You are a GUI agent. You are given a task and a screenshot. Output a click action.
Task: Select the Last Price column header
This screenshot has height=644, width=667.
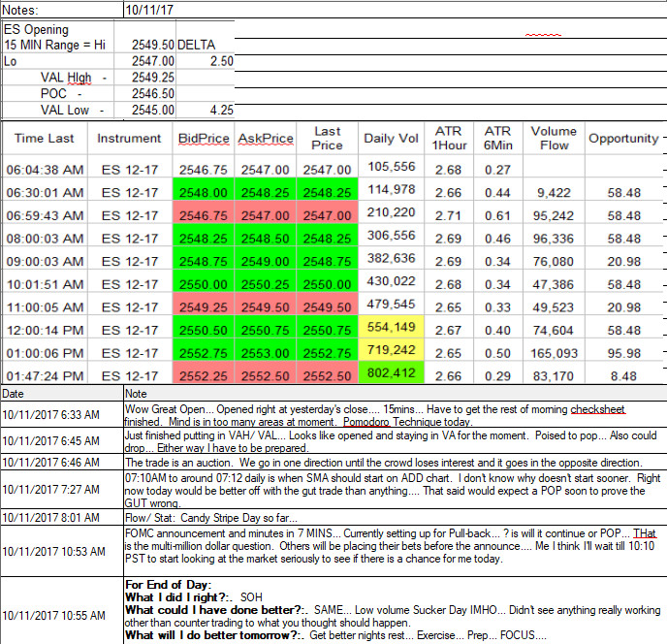tap(327, 139)
